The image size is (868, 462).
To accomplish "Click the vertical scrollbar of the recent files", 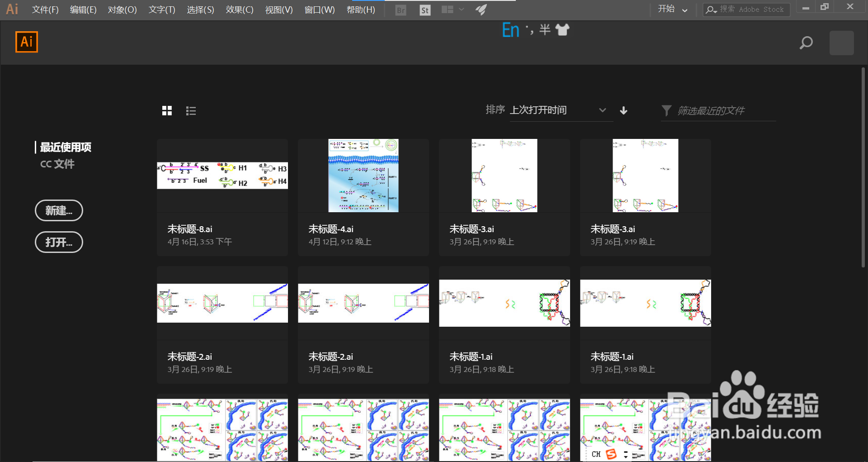I will [x=863, y=167].
